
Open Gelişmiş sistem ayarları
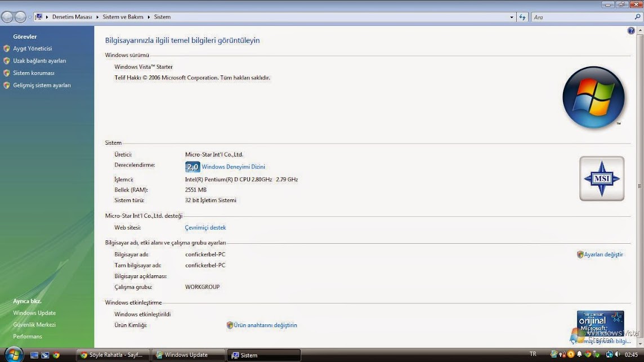point(42,86)
